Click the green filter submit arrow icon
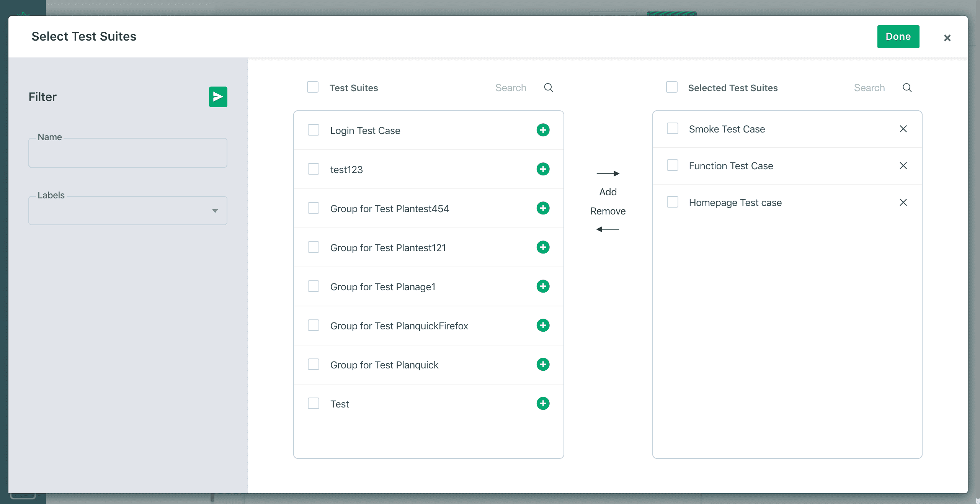Viewport: 980px width, 504px height. pyautogui.click(x=217, y=97)
